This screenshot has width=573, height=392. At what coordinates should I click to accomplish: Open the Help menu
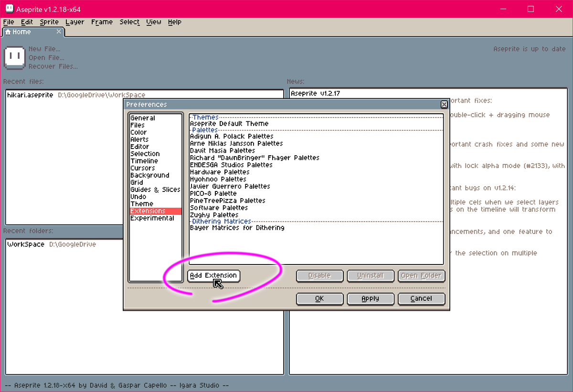coord(175,22)
